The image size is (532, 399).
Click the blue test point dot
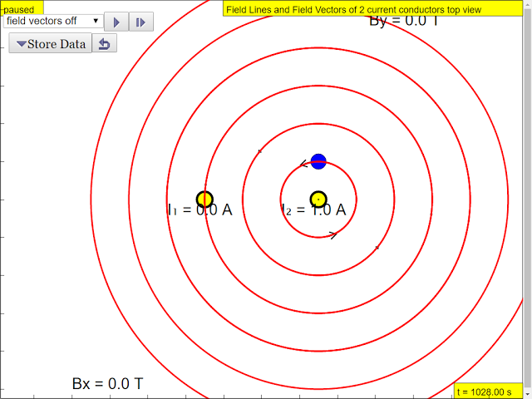(318, 161)
